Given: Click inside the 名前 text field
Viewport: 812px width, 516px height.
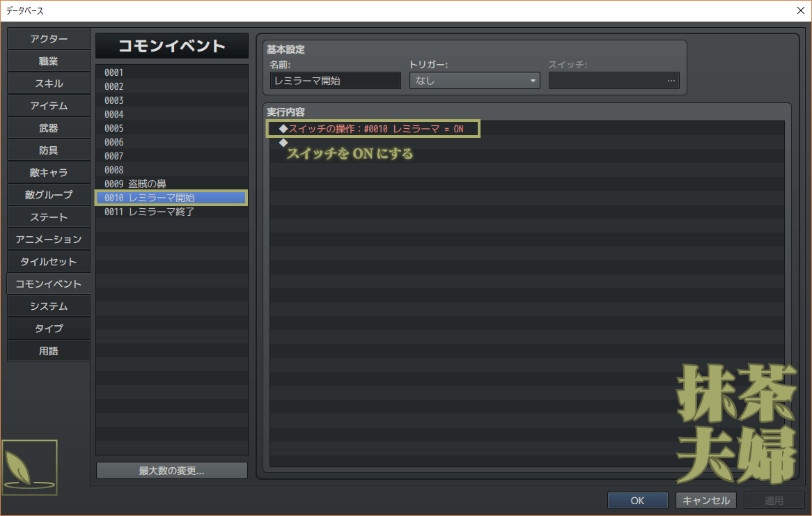Looking at the screenshot, I should pos(335,81).
